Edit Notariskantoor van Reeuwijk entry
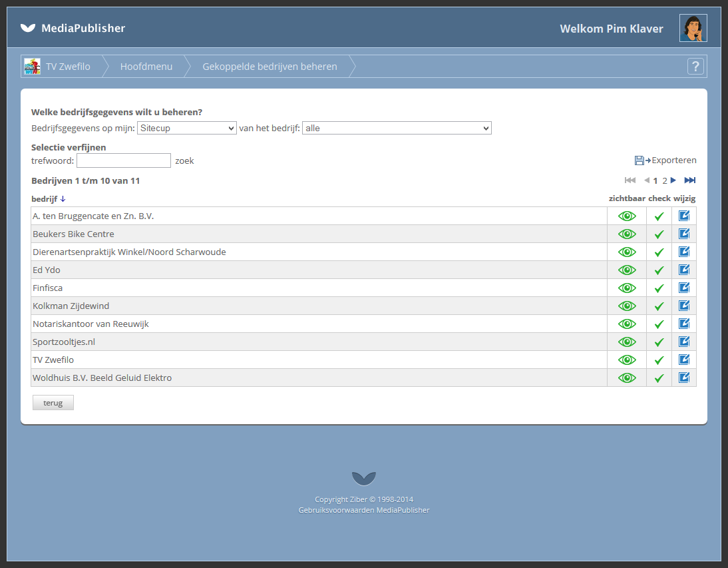Screen dimensions: 728x568 (x=684, y=323)
